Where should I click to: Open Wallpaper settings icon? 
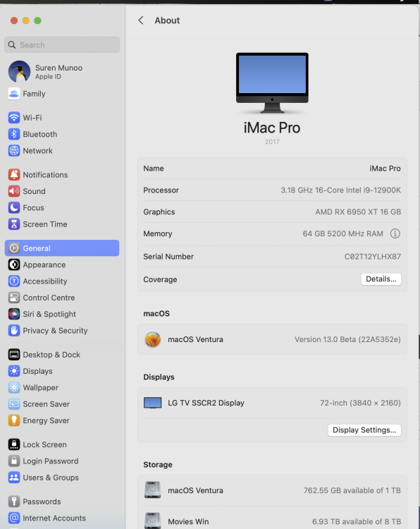tap(14, 387)
